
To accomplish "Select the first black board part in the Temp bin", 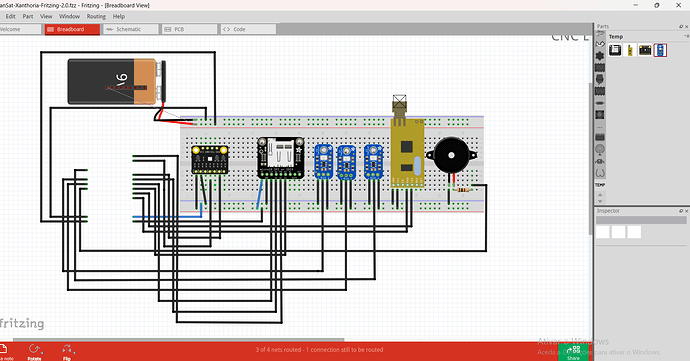I will click(x=615, y=50).
